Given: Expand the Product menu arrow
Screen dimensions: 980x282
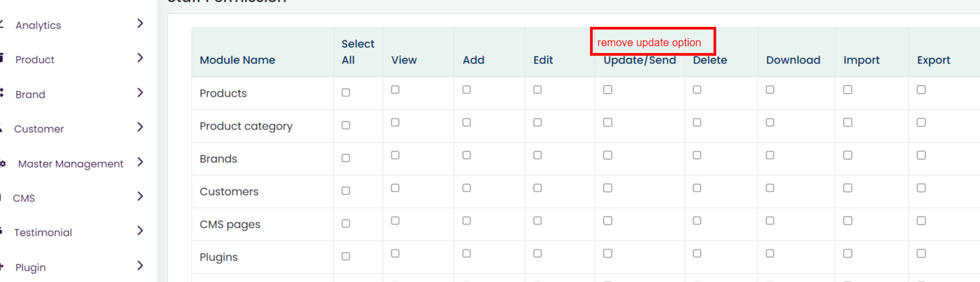Looking at the screenshot, I should 140,57.
